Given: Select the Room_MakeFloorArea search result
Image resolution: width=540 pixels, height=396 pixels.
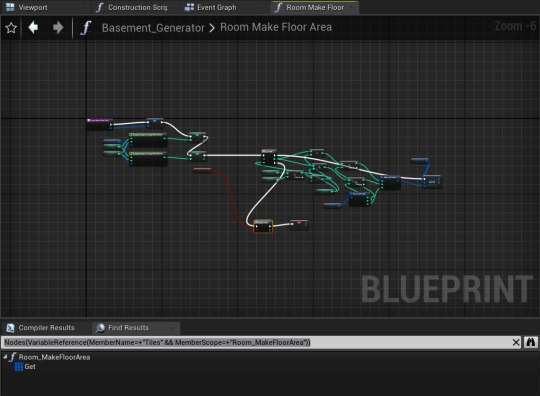Looking at the screenshot, I should coord(54,357).
